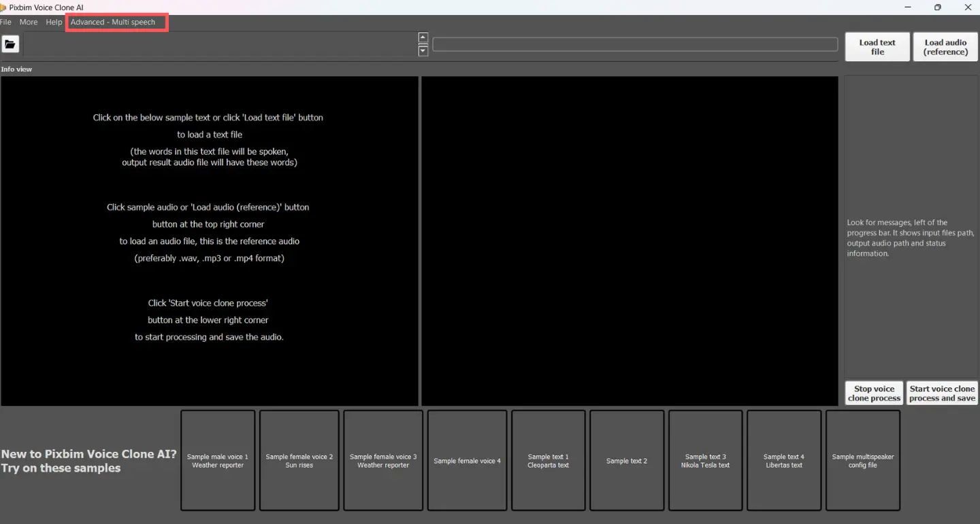Click the up arrow stepper near path field

(423, 38)
